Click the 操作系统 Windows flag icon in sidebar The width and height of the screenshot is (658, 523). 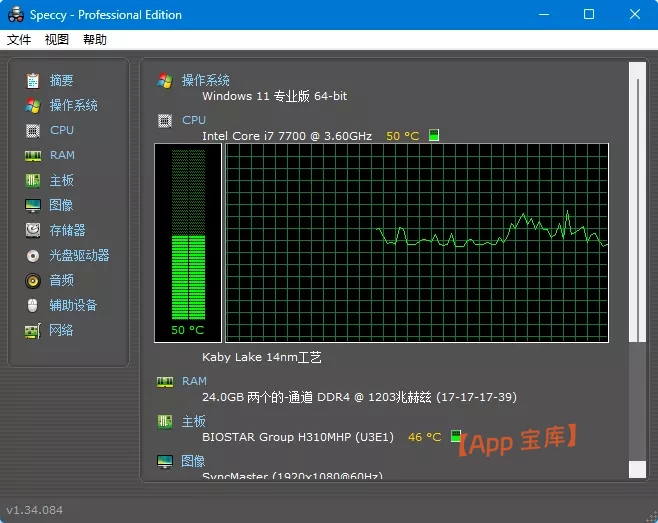33,105
